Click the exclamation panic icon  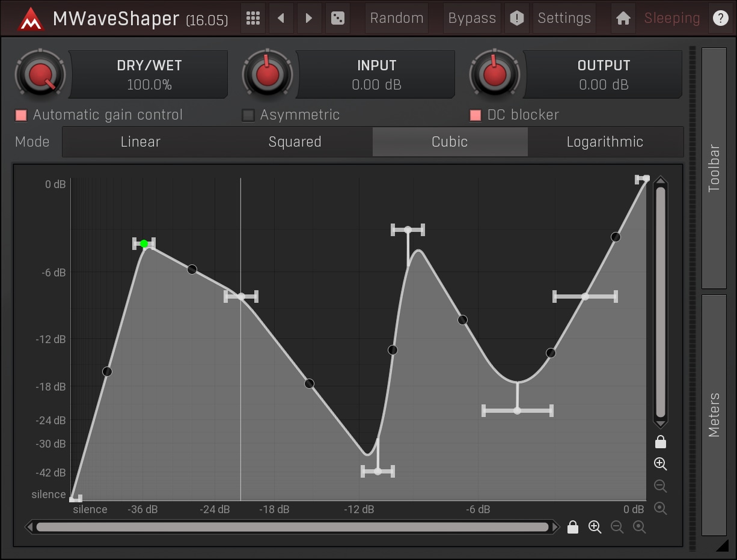click(x=517, y=18)
